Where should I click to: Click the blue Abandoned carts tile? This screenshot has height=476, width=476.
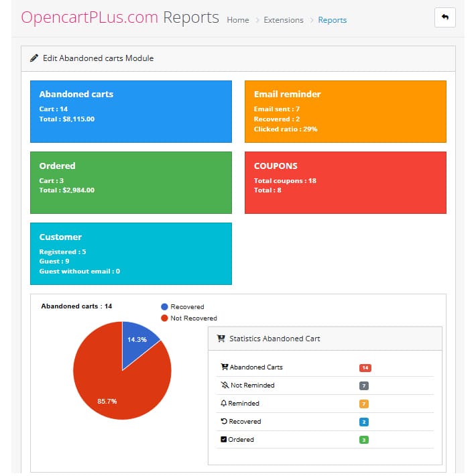tap(131, 111)
